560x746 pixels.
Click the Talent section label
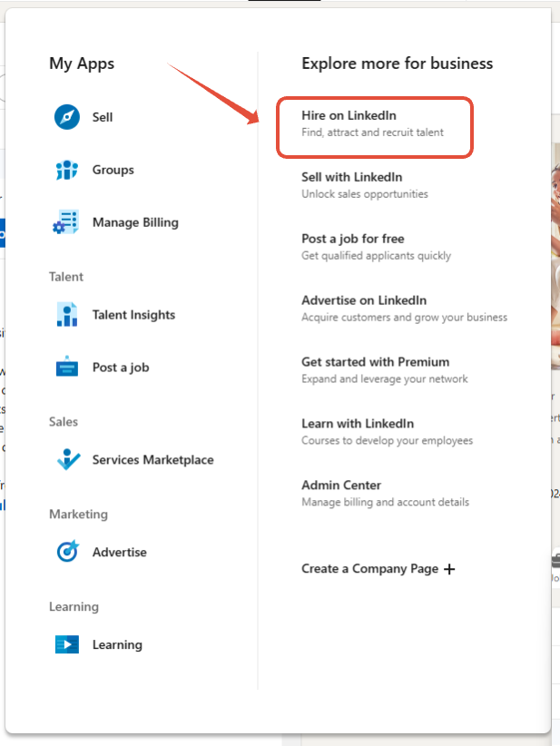(x=66, y=277)
